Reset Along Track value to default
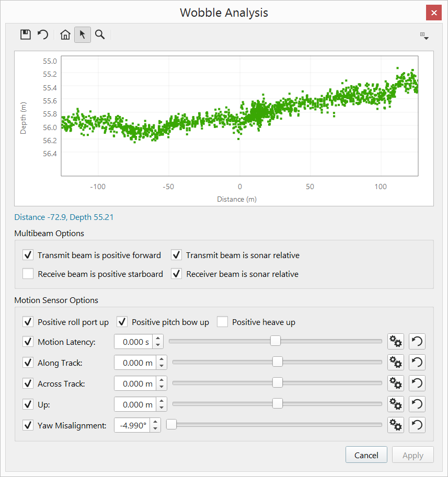This screenshot has height=477, width=448. (417, 363)
